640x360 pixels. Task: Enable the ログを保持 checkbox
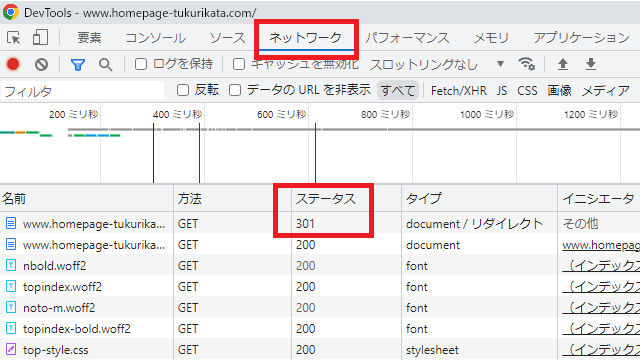tap(141, 64)
